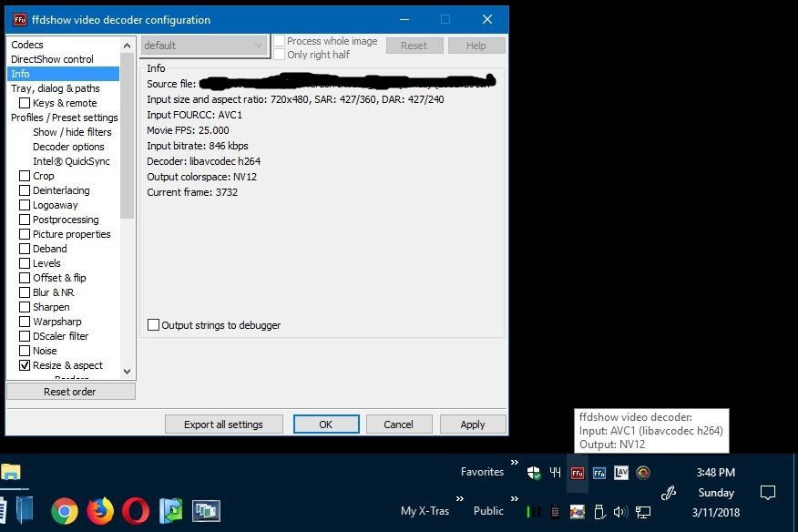Click the dark remote-shaped tray icon
The image size is (798, 532).
click(556, 511)
